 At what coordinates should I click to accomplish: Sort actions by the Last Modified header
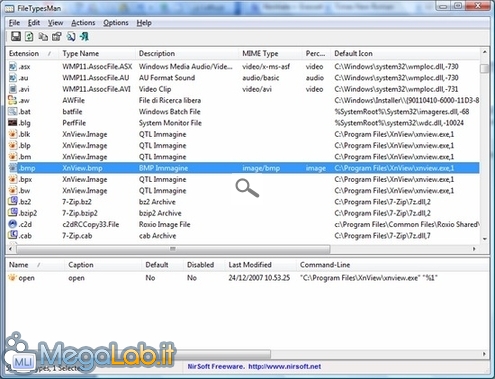pyautogui.click(x=261, y=265)
